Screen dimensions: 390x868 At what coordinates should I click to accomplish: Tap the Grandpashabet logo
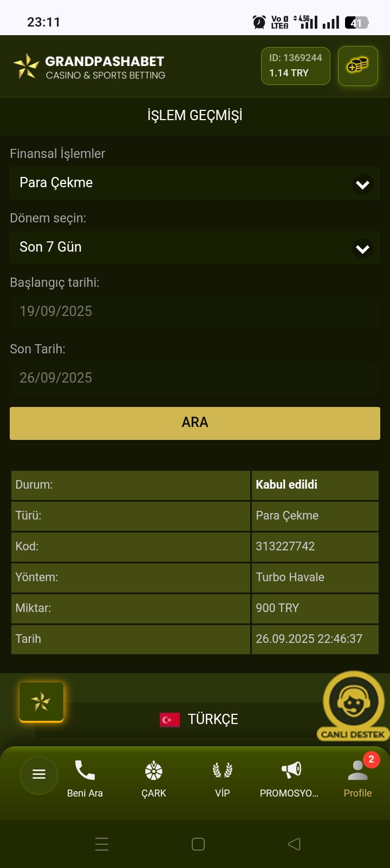pos(89,67)
